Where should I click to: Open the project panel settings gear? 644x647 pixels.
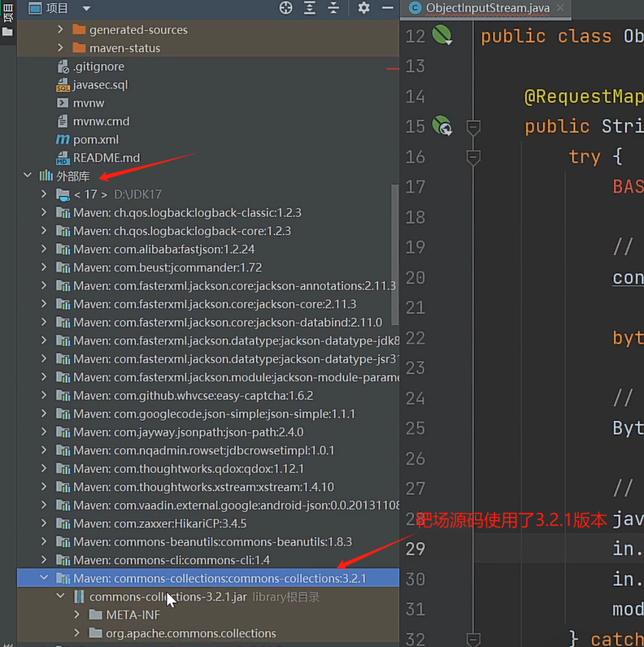pos(363,8)
